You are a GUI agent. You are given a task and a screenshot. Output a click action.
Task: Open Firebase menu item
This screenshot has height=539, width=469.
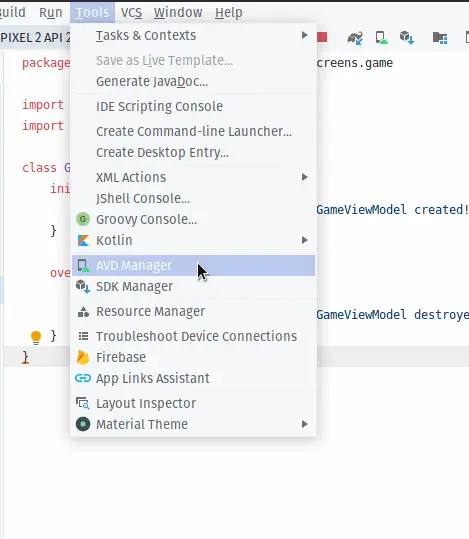193,357
